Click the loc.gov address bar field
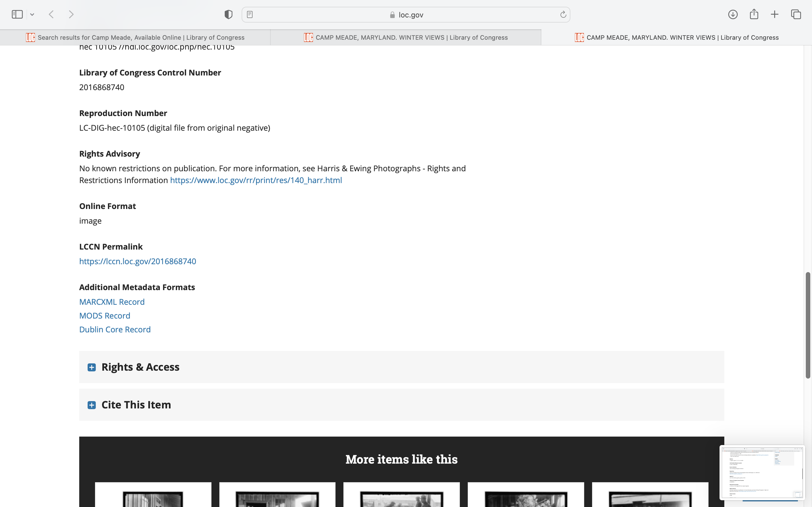The height and width of the screenshot is (507, 812). [406, 15]
